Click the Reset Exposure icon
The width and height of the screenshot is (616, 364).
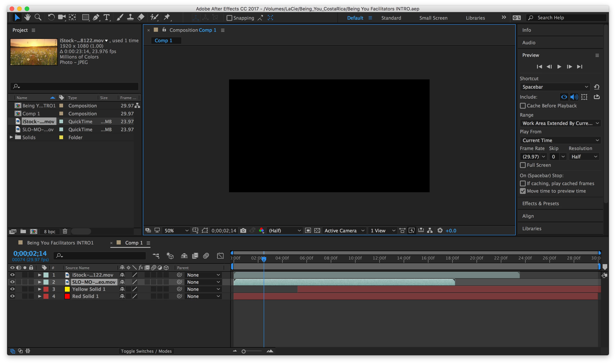pyautogui.click(x=440, y=230)
